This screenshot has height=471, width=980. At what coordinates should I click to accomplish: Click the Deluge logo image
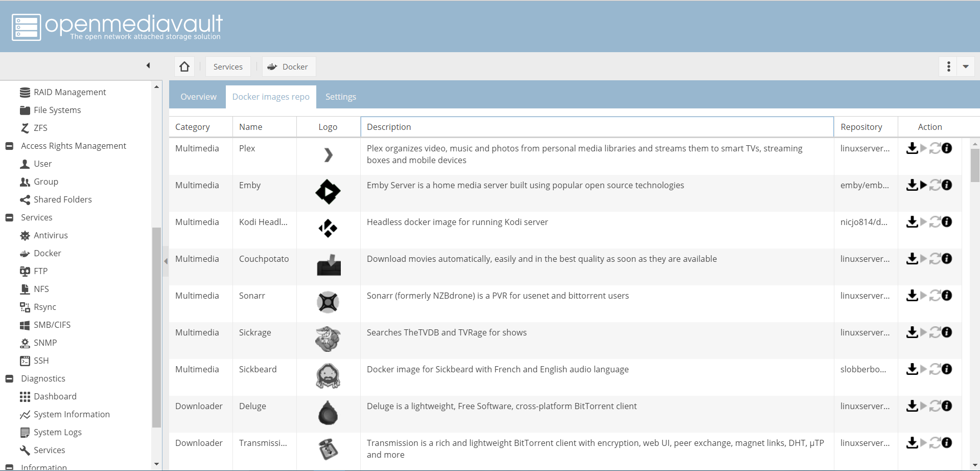(328, 413)
